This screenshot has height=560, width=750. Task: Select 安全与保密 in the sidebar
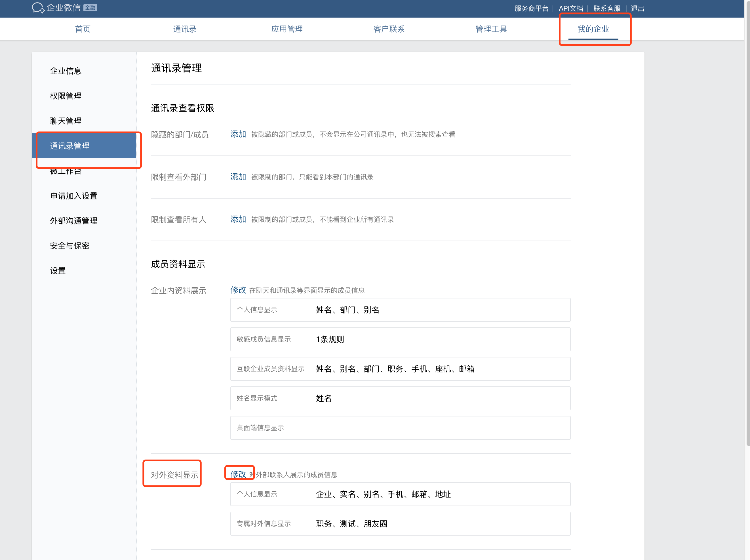[69, 246]
